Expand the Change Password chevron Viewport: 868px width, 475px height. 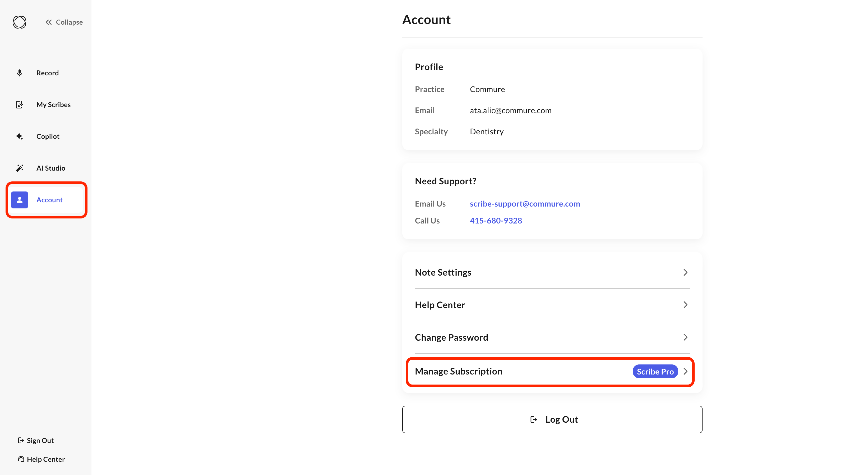(685, 337)
